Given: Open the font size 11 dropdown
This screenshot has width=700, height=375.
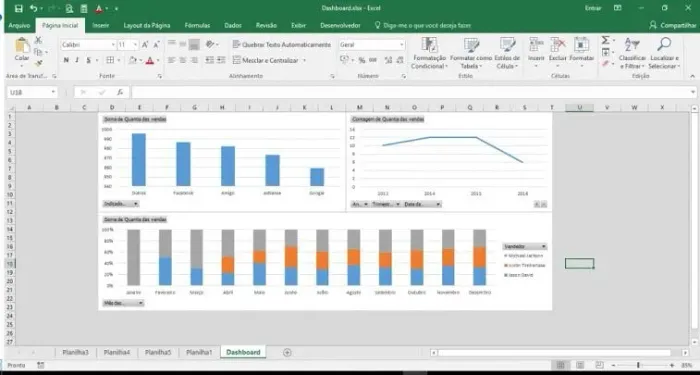Looking at the screenshot, I should click(135, 45).
